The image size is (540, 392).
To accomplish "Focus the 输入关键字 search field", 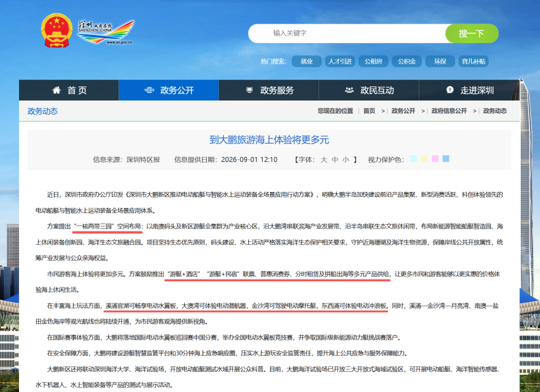I will (x=347, y=33).
